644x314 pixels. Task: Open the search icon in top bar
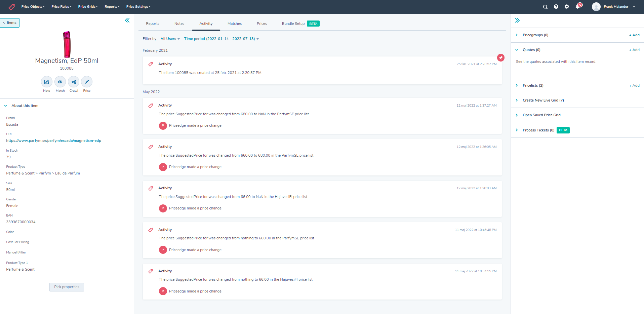[x=545, y=7]
